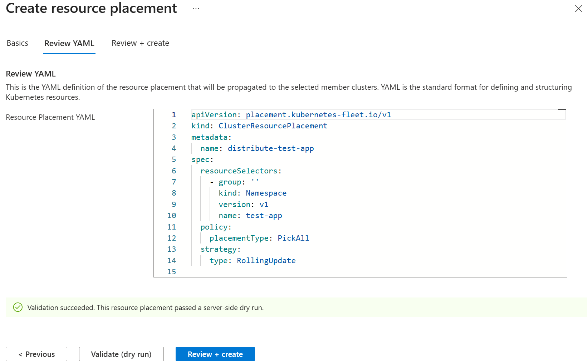Click the green validation success checkmark icon
Screen dimensions: 588x364
pyautogui.click(x=18, y=307)
